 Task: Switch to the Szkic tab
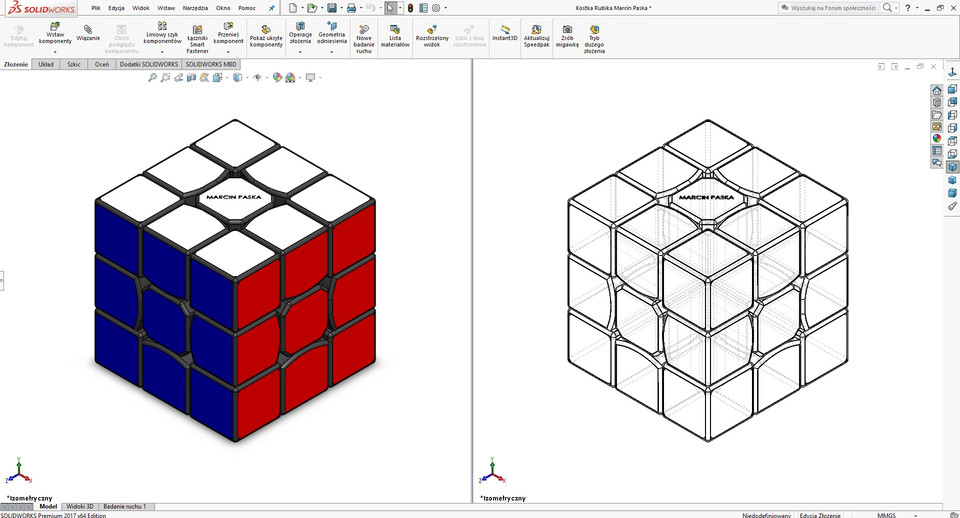point(74,64)
